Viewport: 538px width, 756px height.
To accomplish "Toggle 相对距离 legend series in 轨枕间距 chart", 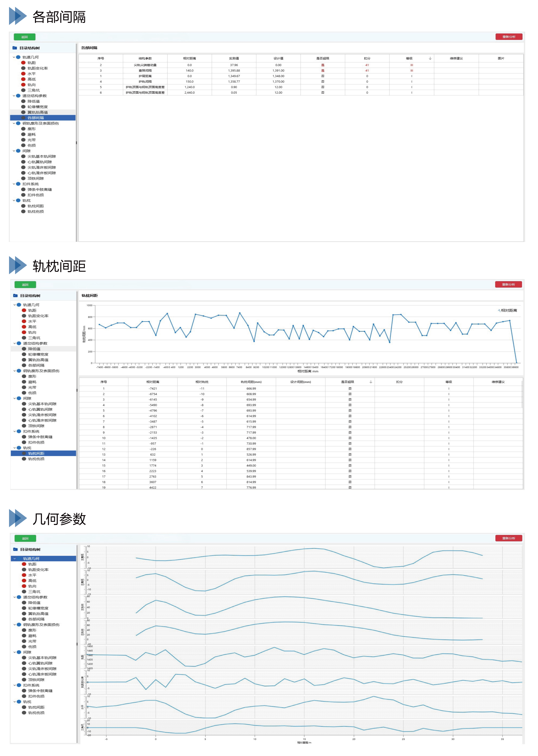I will point(507,310).
